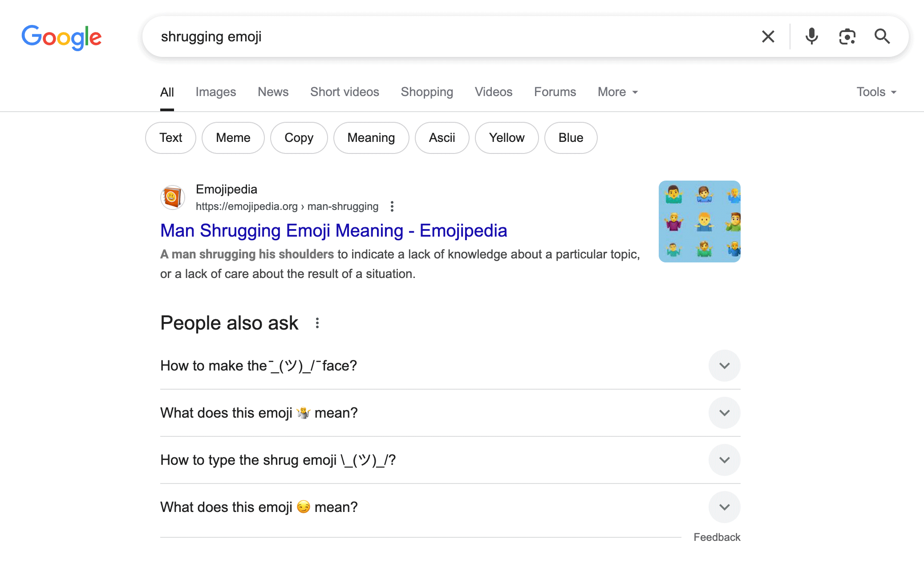Open the three-dot menu next to Emojipedia result

tap(392, 206)
